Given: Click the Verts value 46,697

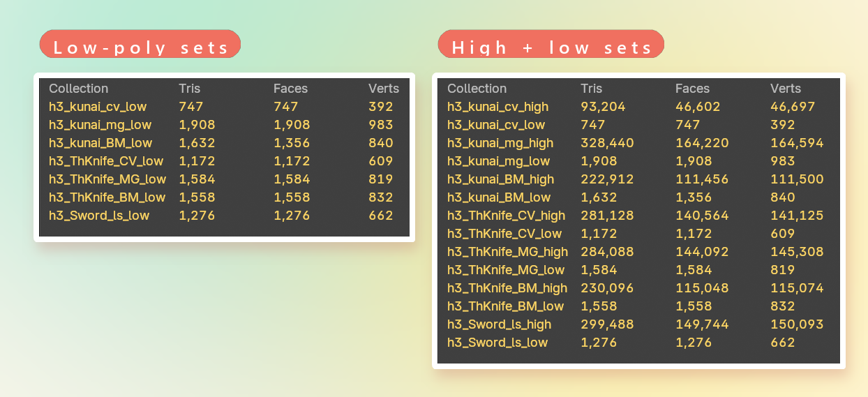Looking at the screenshot, I should tap(793, 107).
